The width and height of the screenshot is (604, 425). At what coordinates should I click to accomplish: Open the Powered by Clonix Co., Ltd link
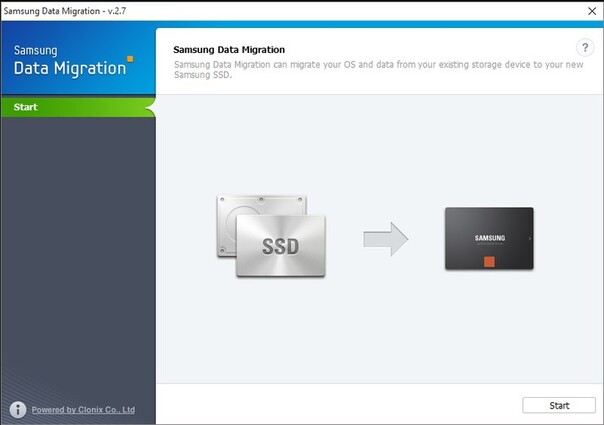tap(83, 410)
